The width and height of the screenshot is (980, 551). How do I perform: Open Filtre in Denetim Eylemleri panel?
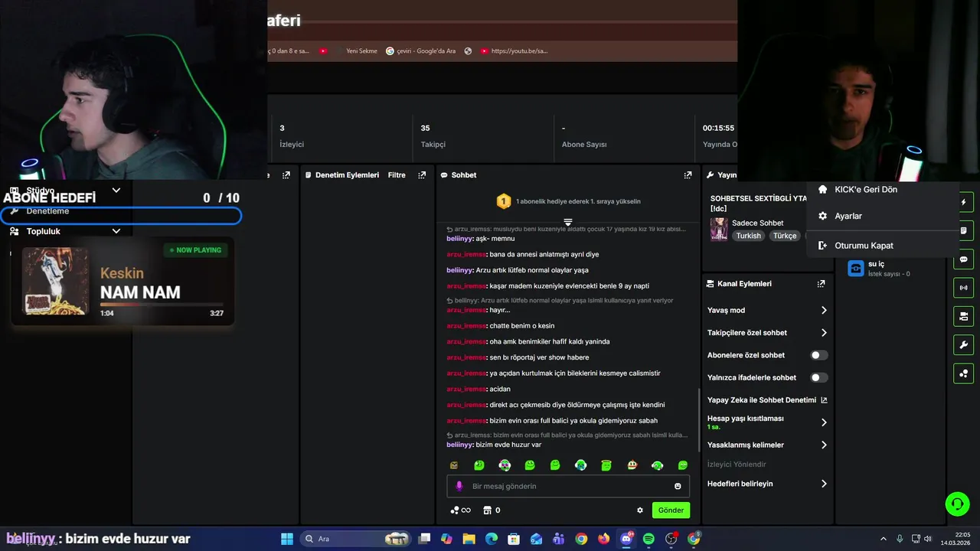click(x=397, y=175)
